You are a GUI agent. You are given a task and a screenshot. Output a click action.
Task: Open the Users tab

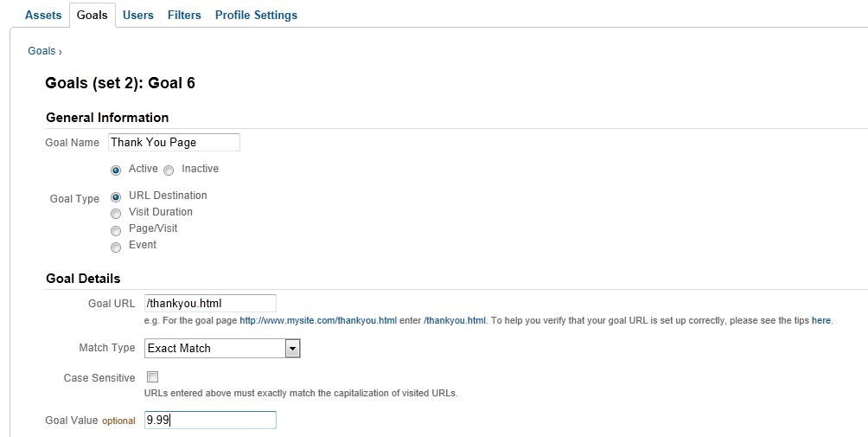coord(138,15)
